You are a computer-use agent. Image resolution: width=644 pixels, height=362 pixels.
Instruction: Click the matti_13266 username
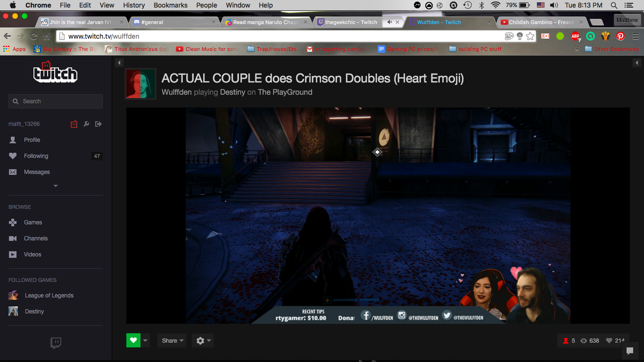point(24,124)
